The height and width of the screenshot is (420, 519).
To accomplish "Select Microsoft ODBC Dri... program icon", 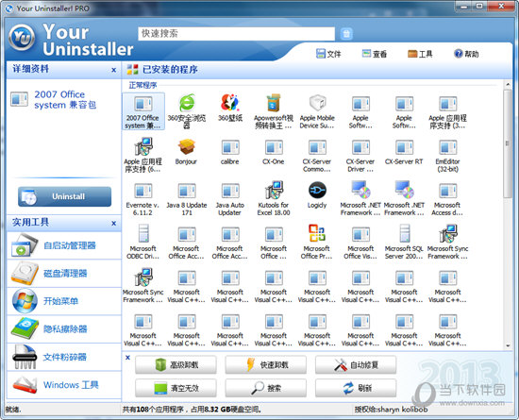I will click(142, 242).
